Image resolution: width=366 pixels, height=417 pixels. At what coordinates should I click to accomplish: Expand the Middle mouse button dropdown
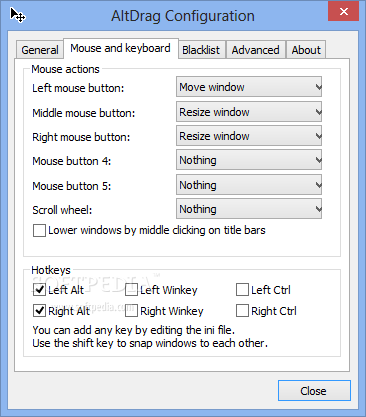coord(249,112)
